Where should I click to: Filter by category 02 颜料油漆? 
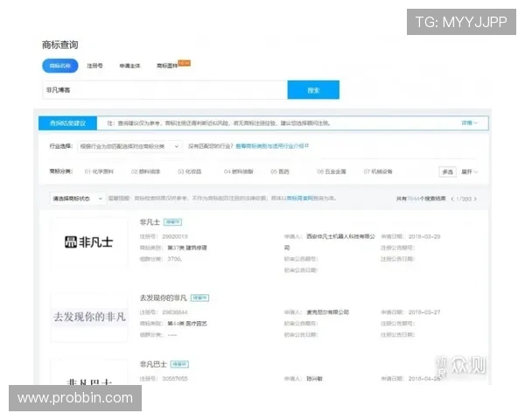click(x=145, y=171)
